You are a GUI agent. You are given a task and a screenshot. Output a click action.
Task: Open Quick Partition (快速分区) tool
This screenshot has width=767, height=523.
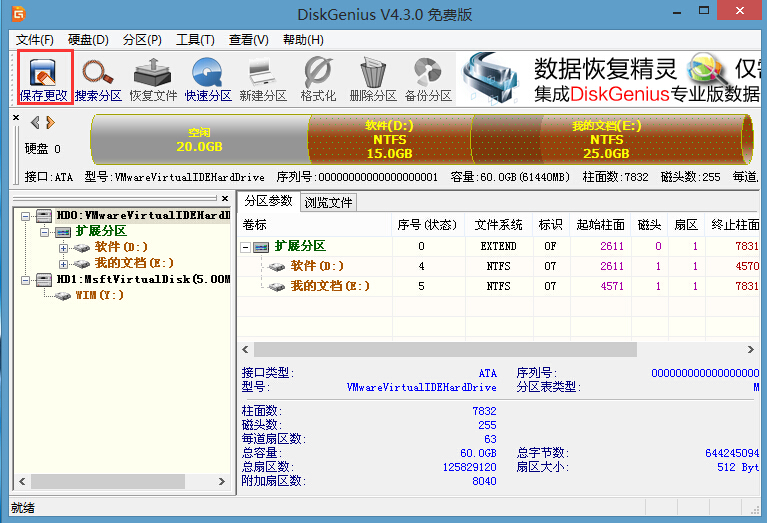pos(208,78)
